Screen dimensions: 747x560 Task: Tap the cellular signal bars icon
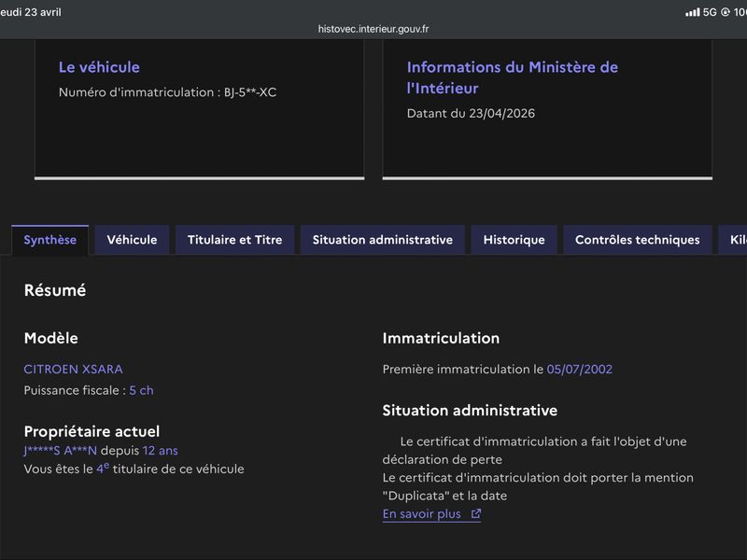[692, 12]
